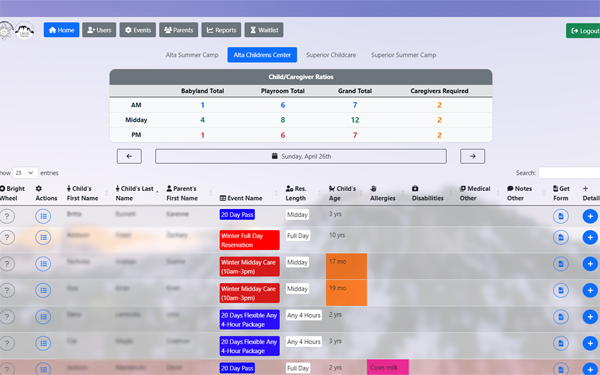The image size is (600, 375).
Task: Switch to Alta Summer Camp tab
Action: click(192, 55)
